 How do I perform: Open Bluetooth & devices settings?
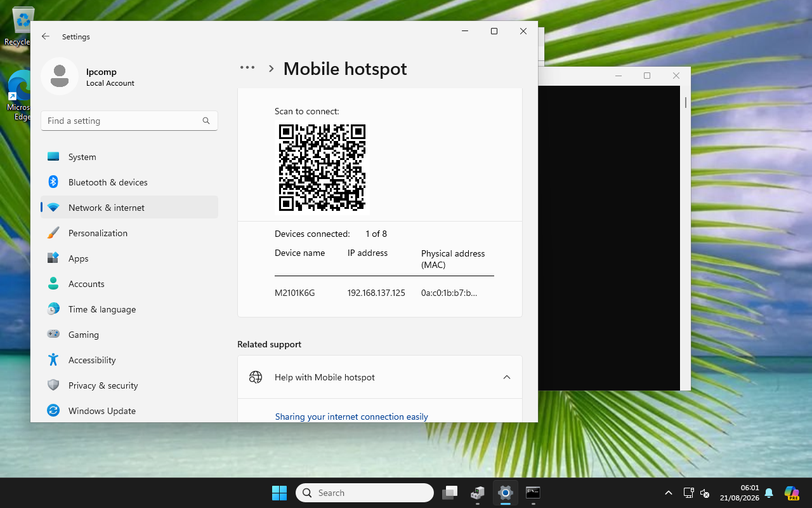tap(129, 182)
